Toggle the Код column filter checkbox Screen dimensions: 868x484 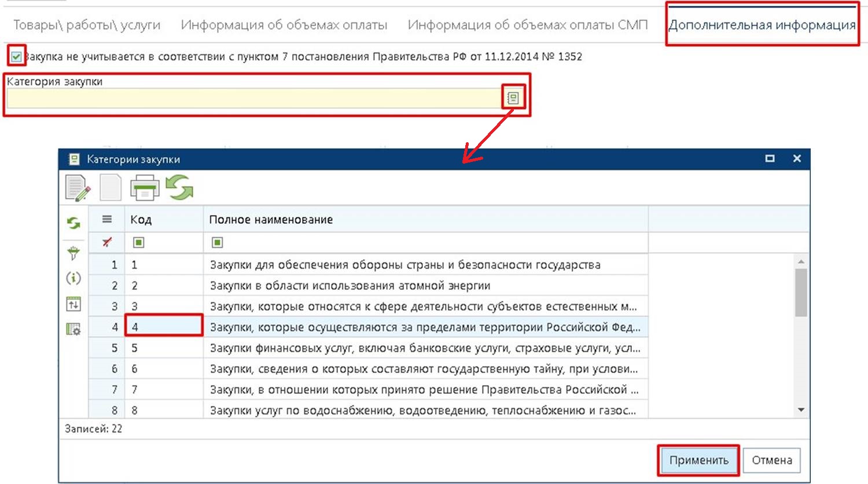click(138, 242)
